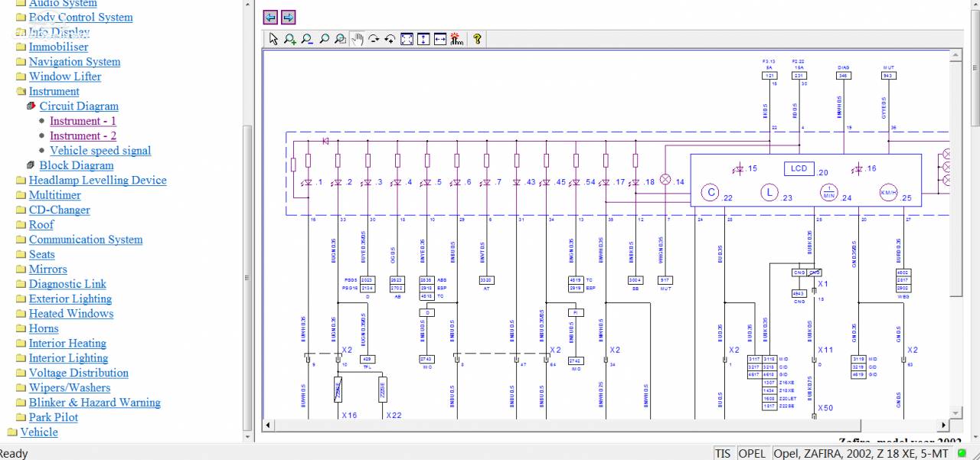Open the Headlamp Levelling Device section
This screenshot has width=980, height=460.
pyautogui.click(x=97, y=181)
